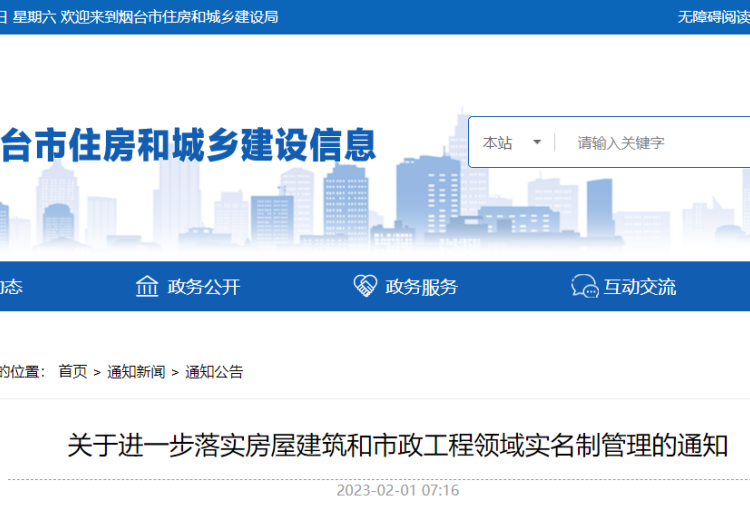The height and width of the screenshot is (520, 750).
Task: Click the 互动交流 chat bubble icon
Action: (584, 286)
